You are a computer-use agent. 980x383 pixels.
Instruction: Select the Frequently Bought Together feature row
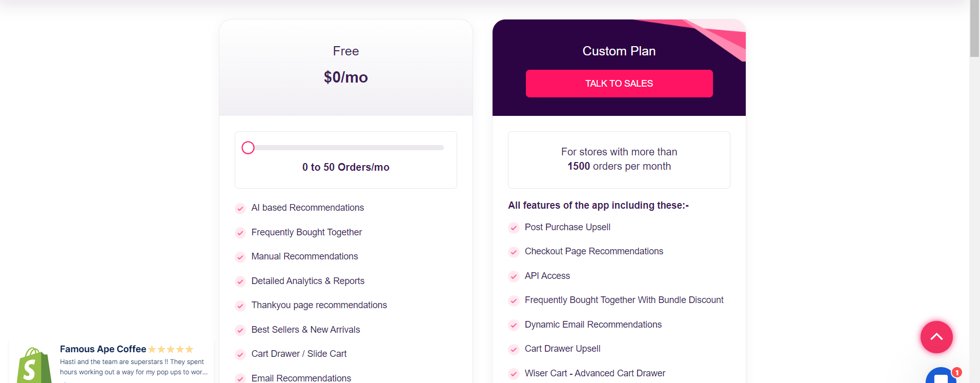tap(306, 232)
